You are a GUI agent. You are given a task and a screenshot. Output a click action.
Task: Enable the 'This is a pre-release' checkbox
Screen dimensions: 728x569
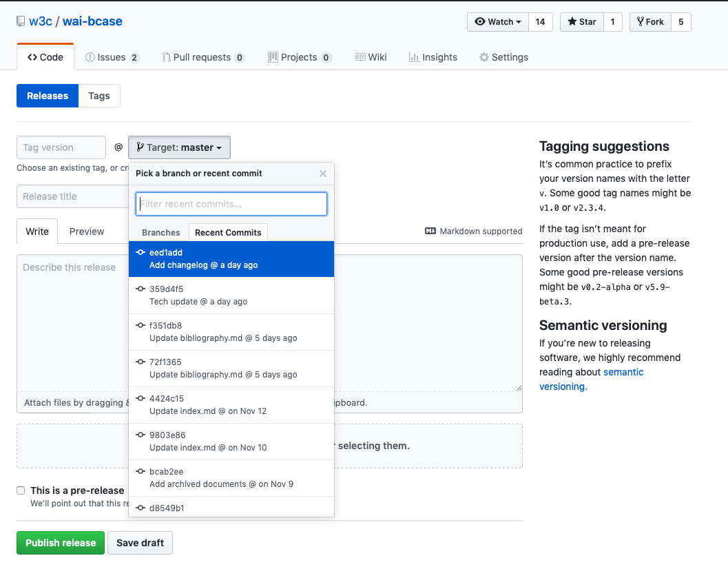21,490
